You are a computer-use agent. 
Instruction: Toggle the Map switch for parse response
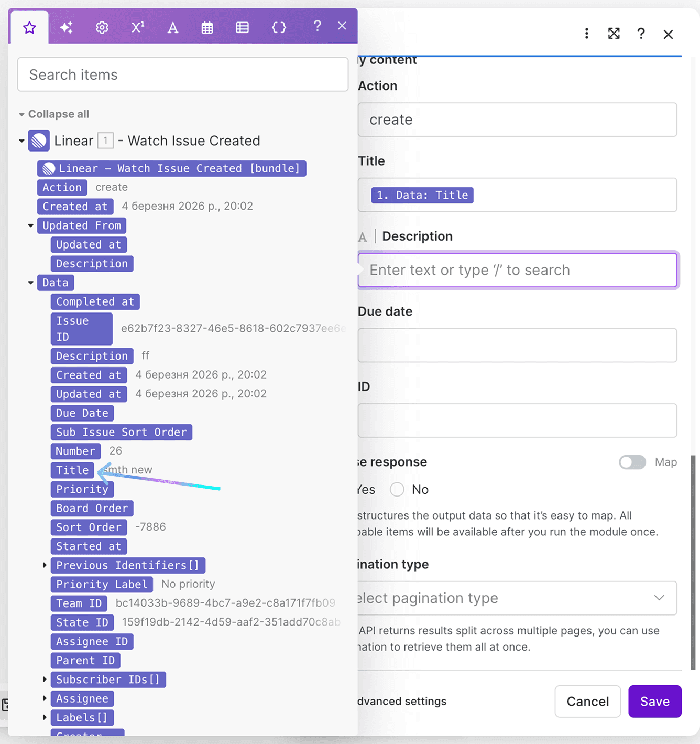pyautogui.click(x=632, y=462)
